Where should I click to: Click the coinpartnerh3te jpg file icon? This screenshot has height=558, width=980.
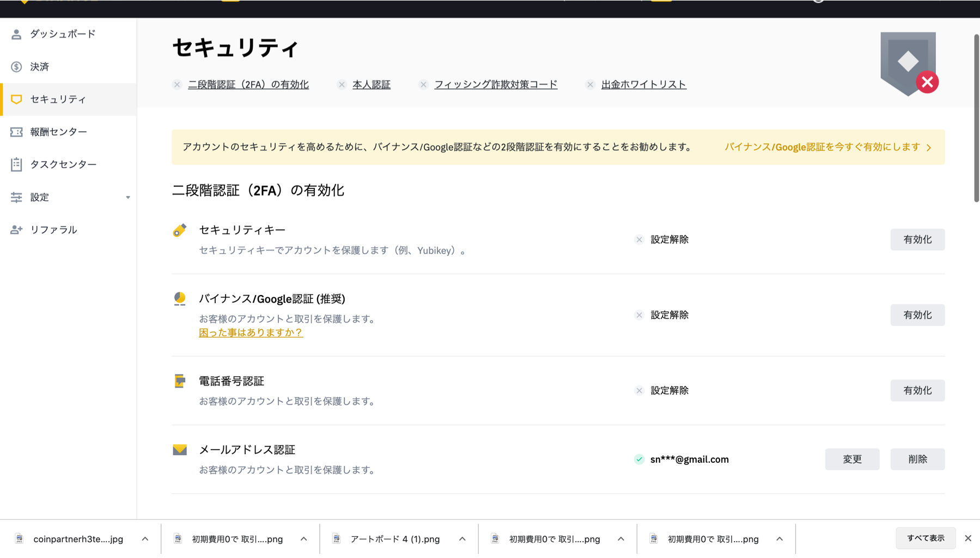(19, 539)
